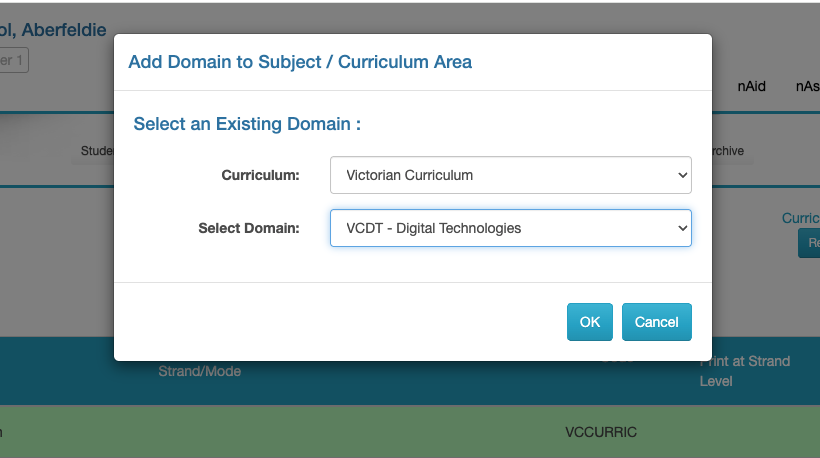This screenshot has height=458, width=820.
Task: Click the Print at Strand Level header
Action: [x=745, y=371]
